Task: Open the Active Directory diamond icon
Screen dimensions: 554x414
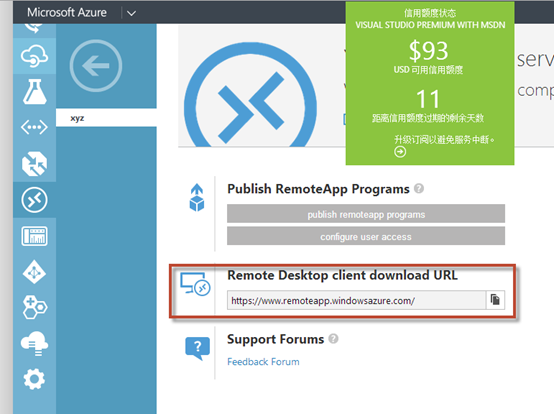Action: [34, 272]
